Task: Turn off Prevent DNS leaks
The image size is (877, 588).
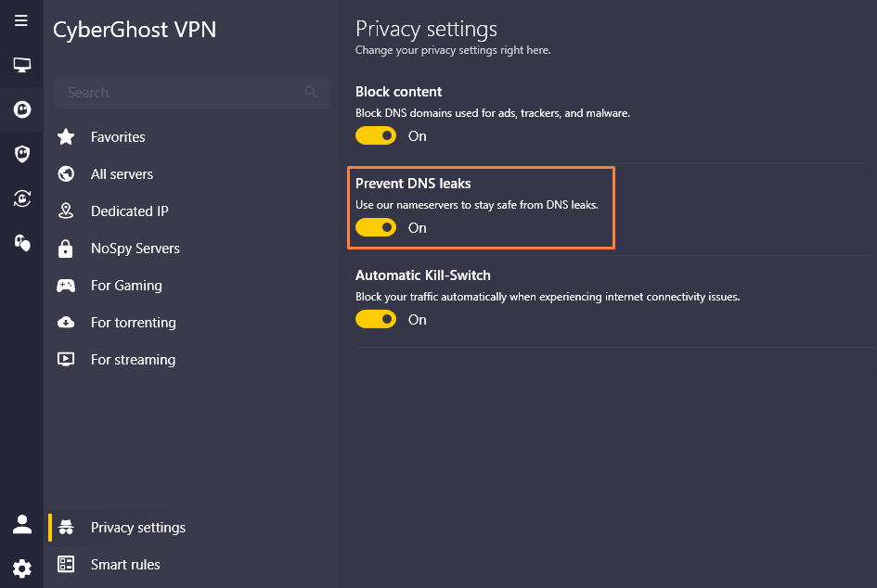Action: click(x=375, y=227)
